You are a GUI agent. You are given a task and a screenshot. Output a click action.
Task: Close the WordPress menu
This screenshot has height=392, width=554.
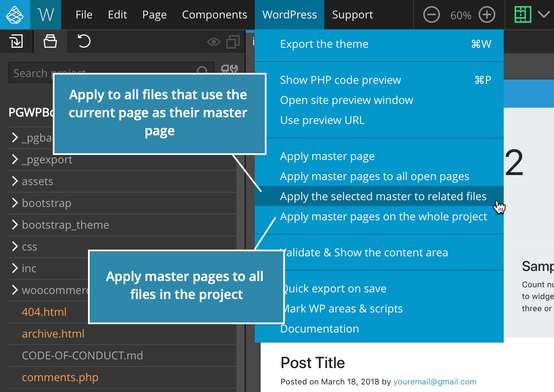coord(290,15)
